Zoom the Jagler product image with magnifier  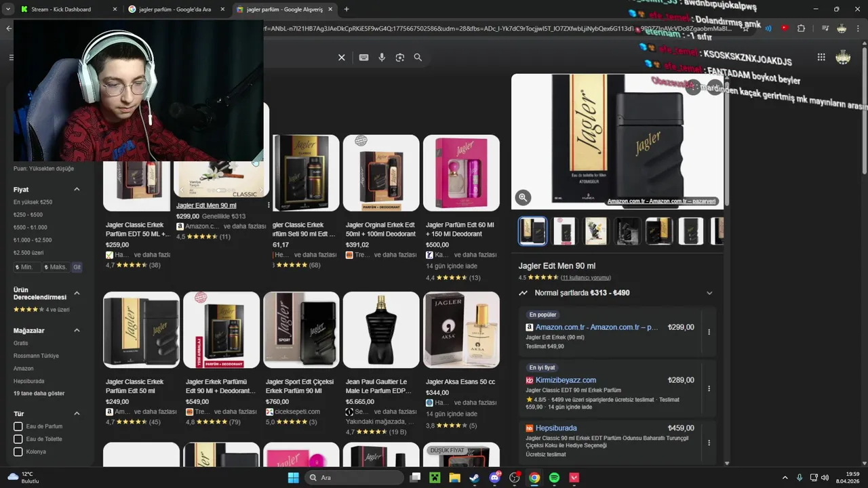point(523,197)
